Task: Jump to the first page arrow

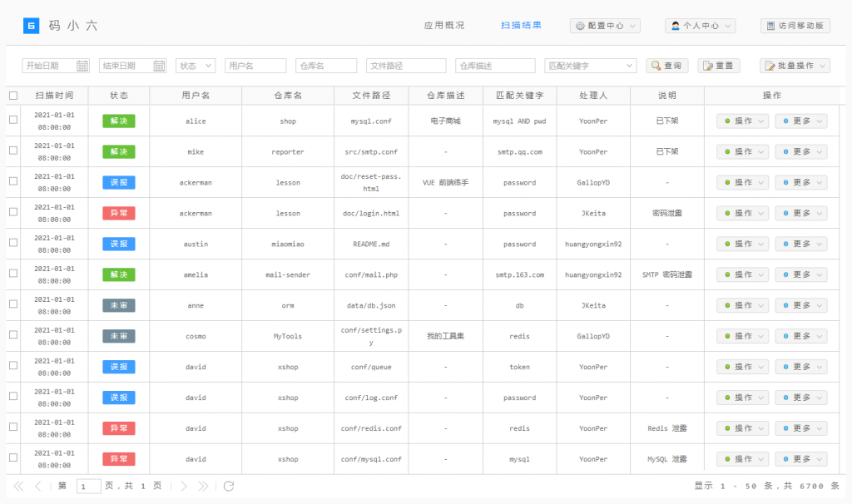Action: coord(18,486)
